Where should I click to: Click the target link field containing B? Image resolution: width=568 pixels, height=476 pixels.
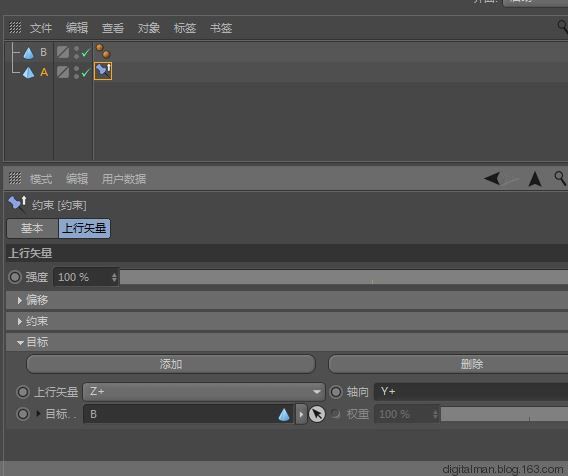(188, 414)
